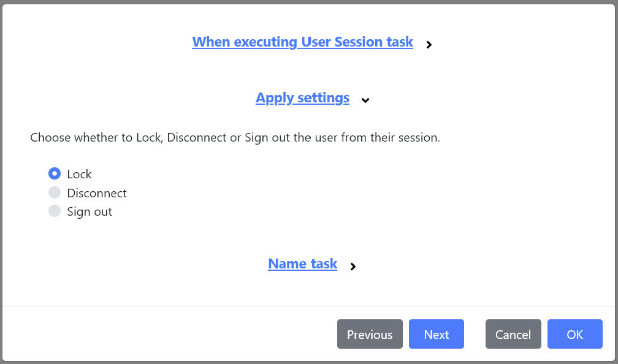The width and height of the screenshot is (618, 364).
Task: Select 'Sign out' for the user session
Action: click(55, 211)
